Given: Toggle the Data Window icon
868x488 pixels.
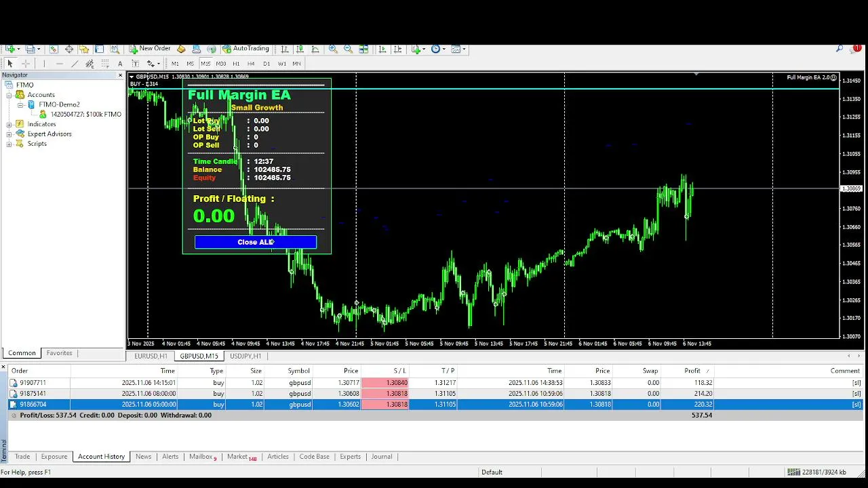Looking at the screenshot, I should pyautogui.click(x=69, y=49).
